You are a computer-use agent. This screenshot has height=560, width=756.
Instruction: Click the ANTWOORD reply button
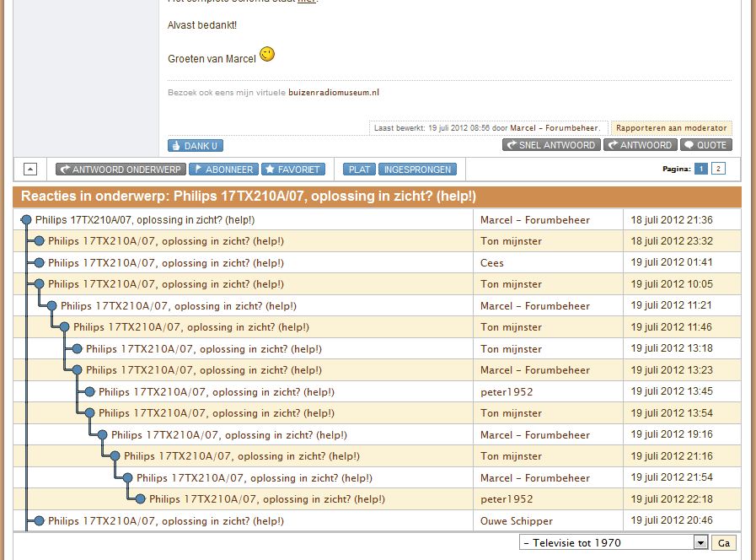[x=641, y=145]
